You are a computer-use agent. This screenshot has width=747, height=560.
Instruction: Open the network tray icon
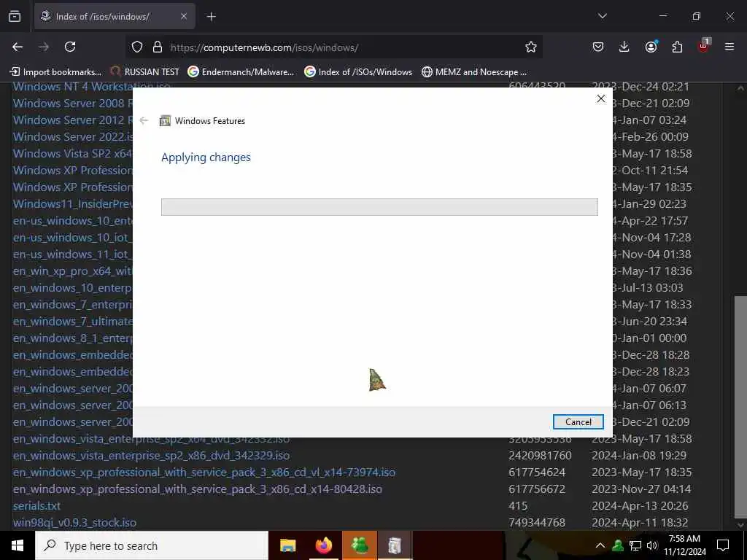point(635,545)
